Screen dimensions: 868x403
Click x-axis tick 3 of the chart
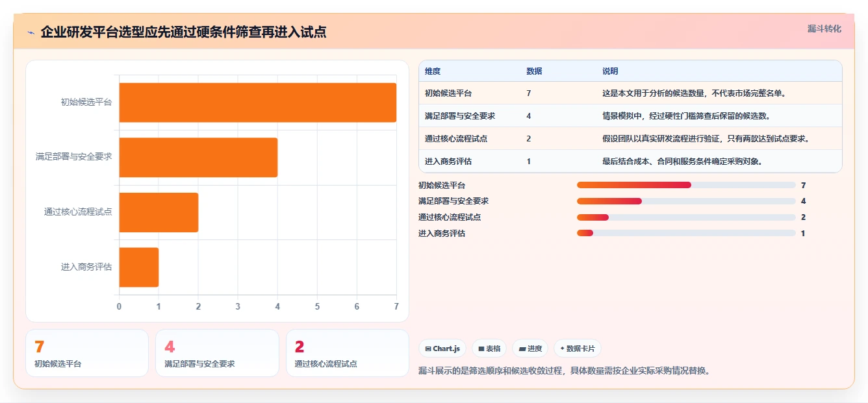click(x=238, y=306)
